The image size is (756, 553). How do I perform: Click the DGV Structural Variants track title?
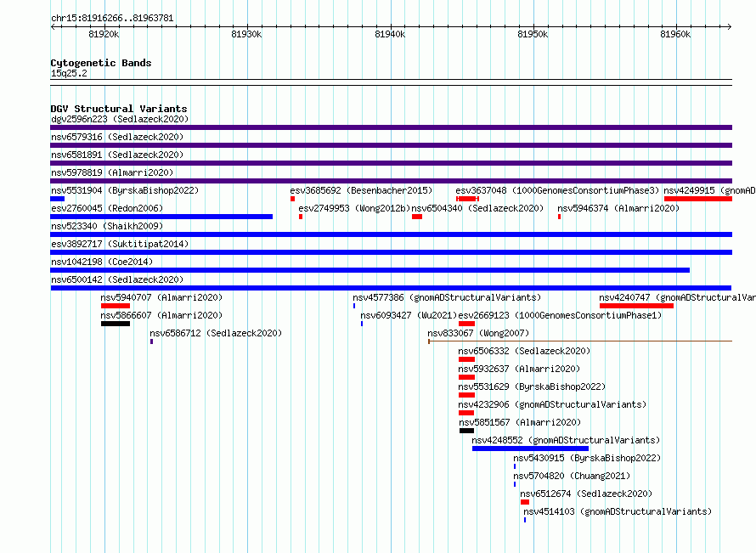click(119, 109)
